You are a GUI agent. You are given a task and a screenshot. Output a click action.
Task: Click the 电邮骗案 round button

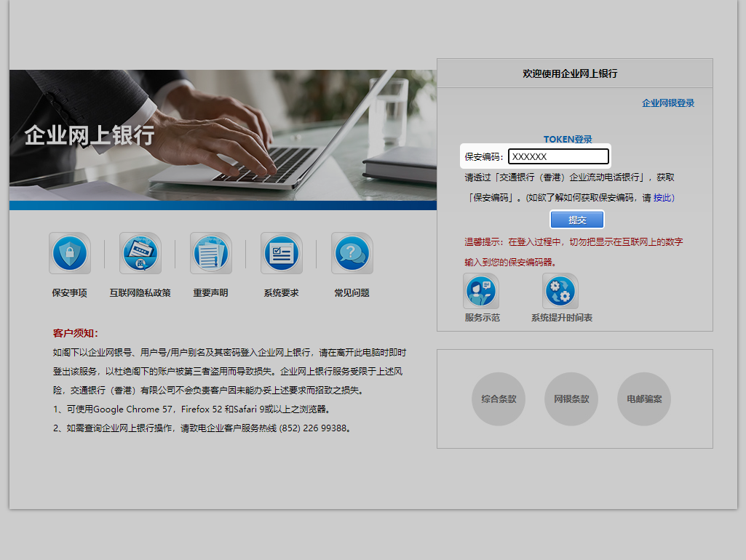(644, 399)
